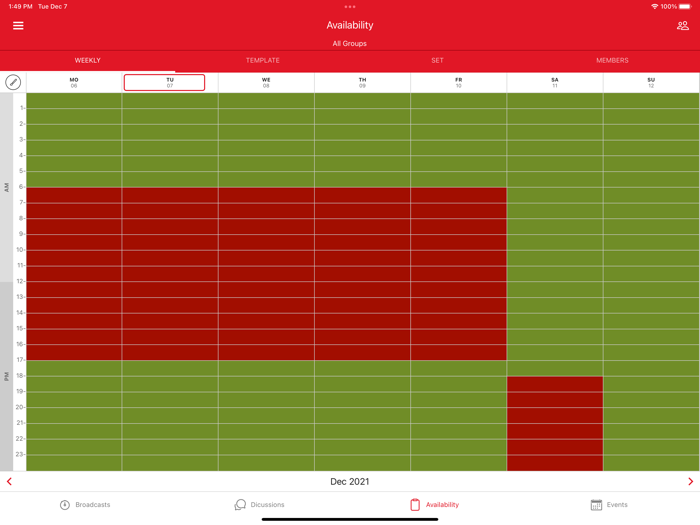Tap the hour 23 row label
700x525 pixels.
(20, 454)
